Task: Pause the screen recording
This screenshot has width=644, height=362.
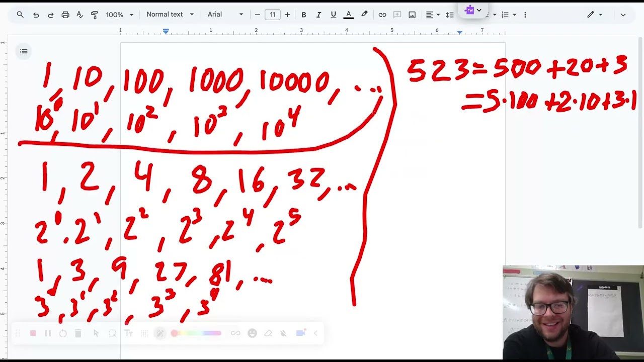Action: 48,333
